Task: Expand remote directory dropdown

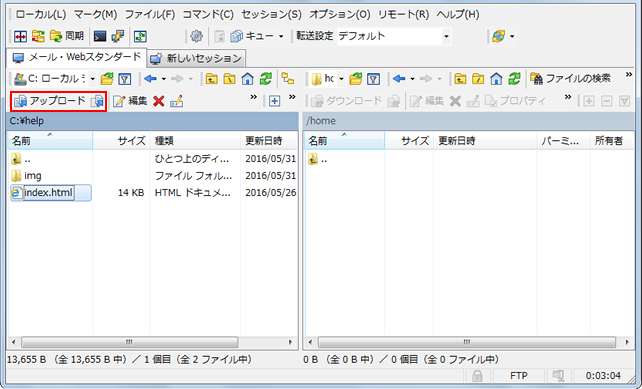Action: coord(341,79)
